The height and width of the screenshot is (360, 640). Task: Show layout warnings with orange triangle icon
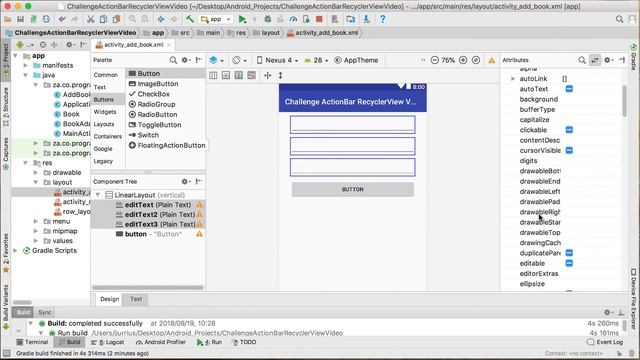[492, 60]
